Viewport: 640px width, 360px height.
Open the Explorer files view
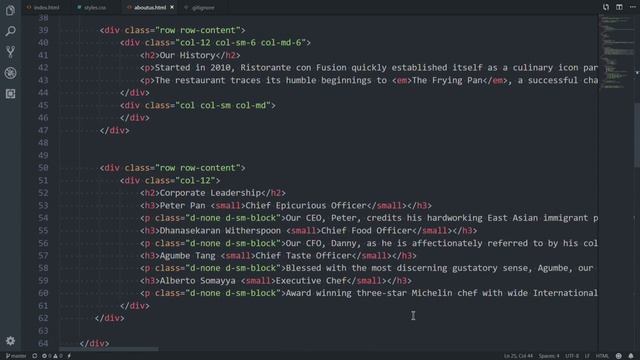(x=11, y=10)
